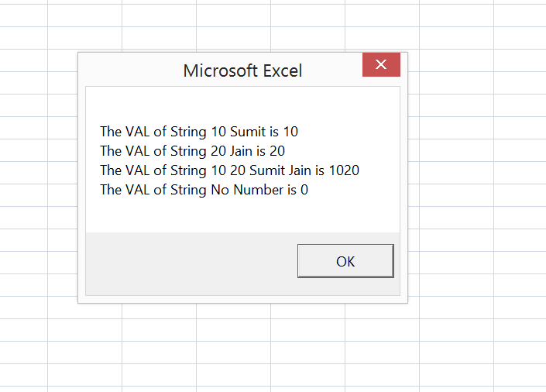Viewport: 546px width, 392px height.
Task: Click the OK button in the dialog
Action: (345, 261)
